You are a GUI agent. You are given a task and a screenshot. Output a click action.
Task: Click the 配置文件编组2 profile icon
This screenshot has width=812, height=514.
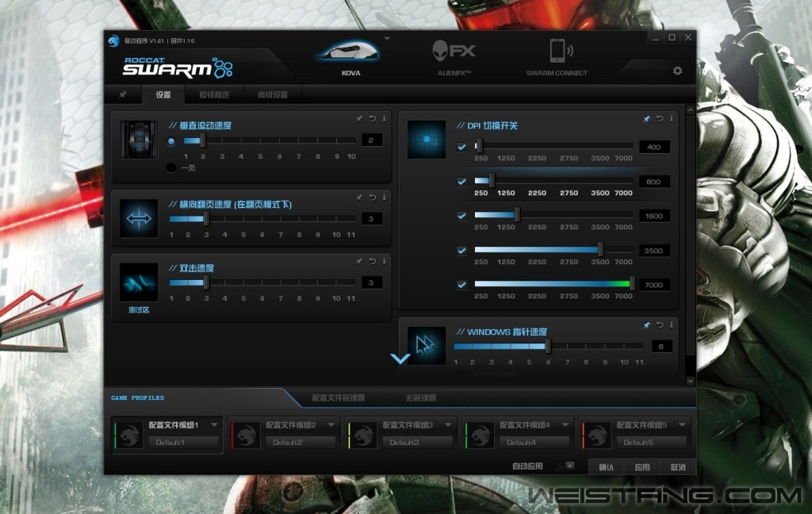point(246,435)
